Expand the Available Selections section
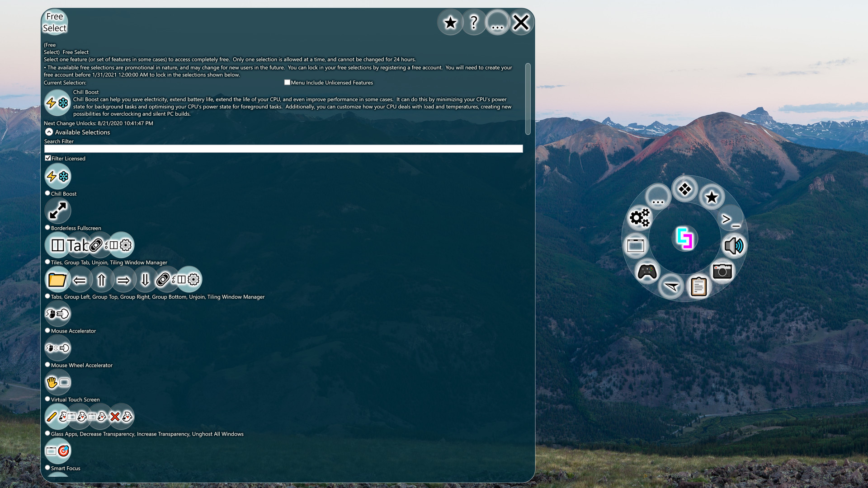Image resolution: width=868 pixels, height=488 pixels. pos(48,131)
